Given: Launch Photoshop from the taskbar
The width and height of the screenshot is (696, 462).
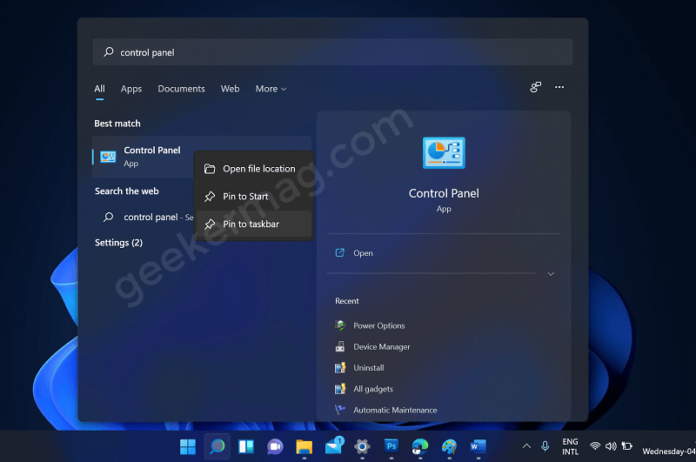Looking at the screenshot, I should coord(391,446).
